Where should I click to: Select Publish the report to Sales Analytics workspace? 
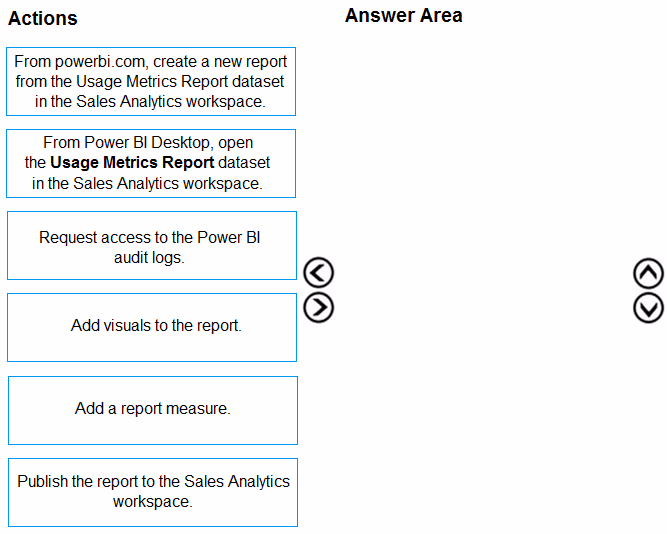click(153, 492)
